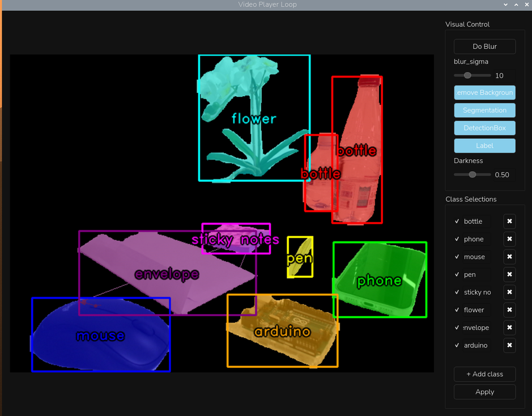
Task: Apply the class selections
Action: tap(484, 392)
